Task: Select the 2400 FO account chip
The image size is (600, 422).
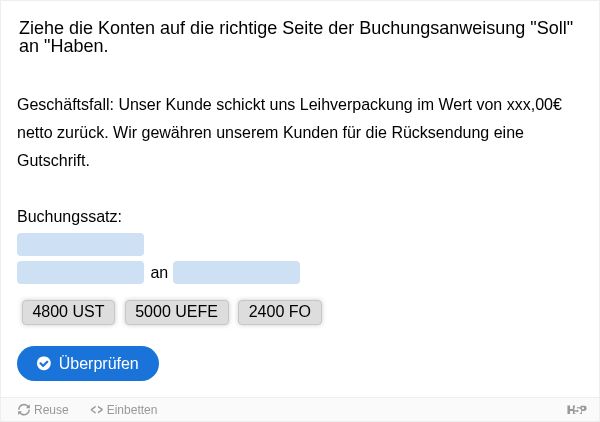Action: coord(280,312)
